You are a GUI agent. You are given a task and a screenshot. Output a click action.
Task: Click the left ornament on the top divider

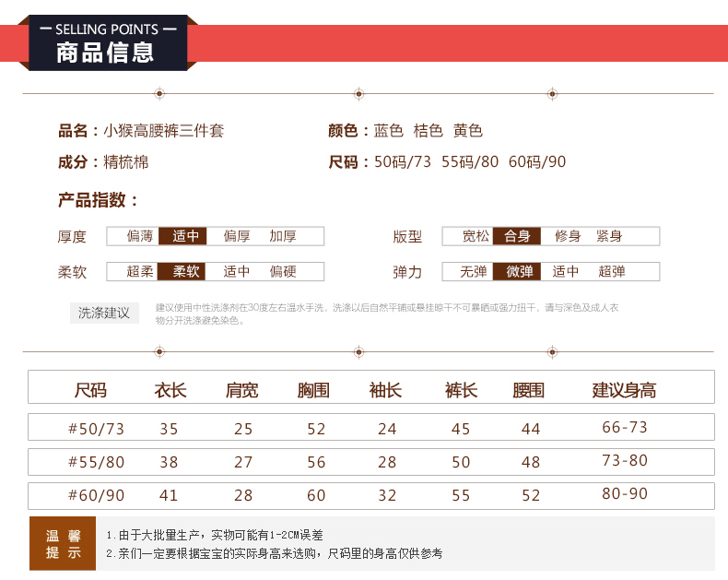pos(159,94)
